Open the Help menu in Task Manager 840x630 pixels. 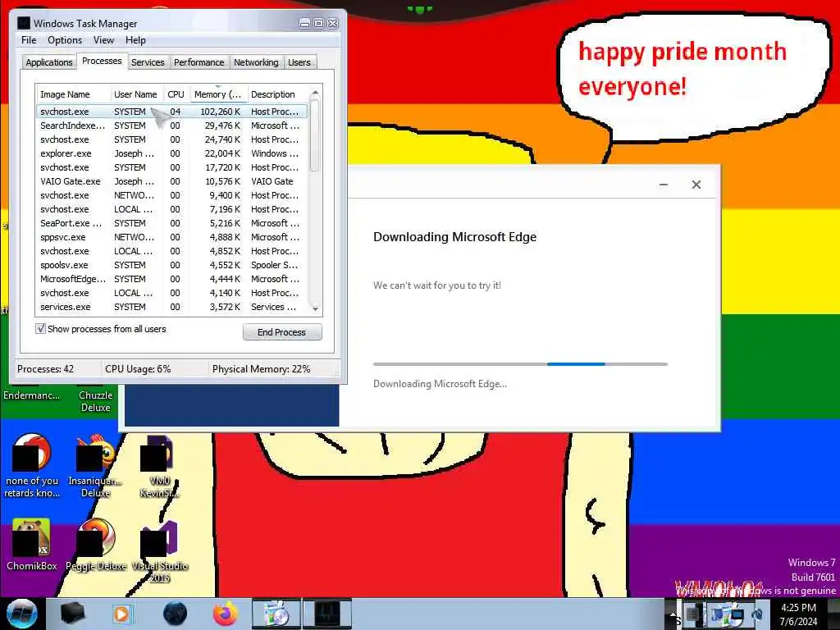click(x=135, y=40)
